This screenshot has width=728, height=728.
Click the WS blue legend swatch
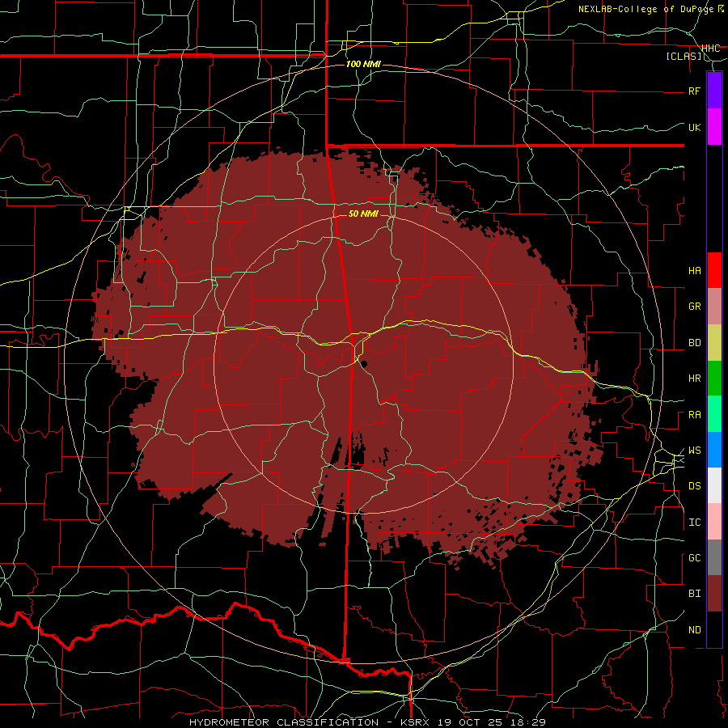(714, 450)
